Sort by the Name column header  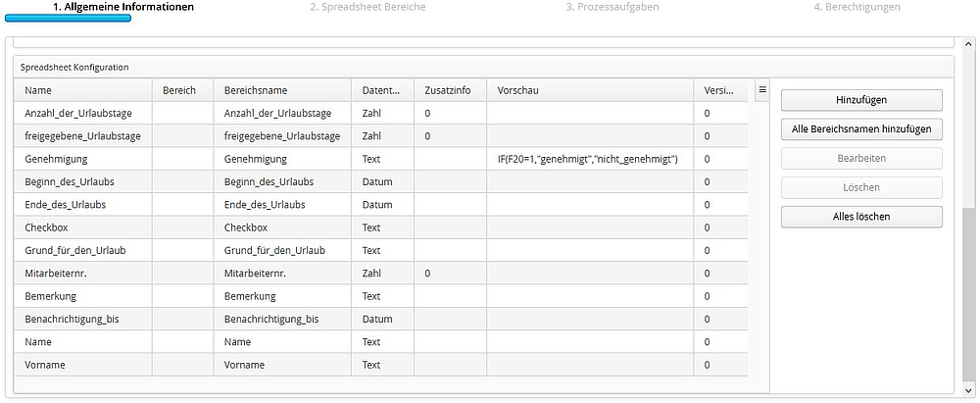click(83, 90)
